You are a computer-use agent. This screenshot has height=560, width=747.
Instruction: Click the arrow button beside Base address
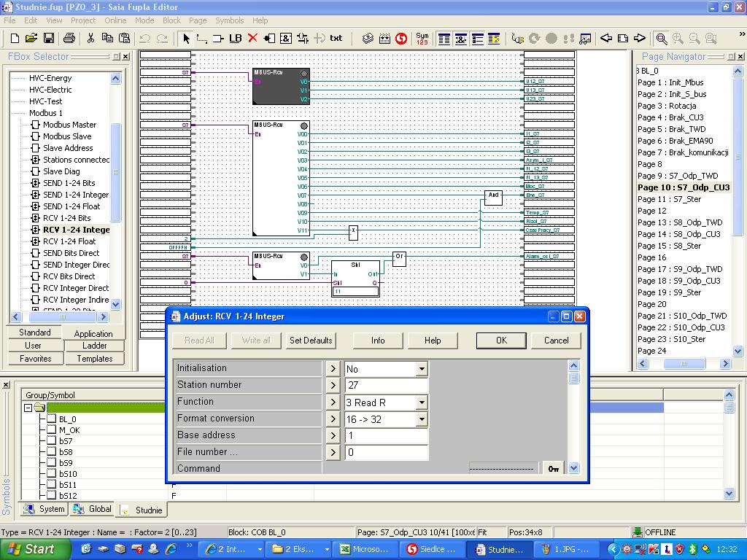pos(333,436)
